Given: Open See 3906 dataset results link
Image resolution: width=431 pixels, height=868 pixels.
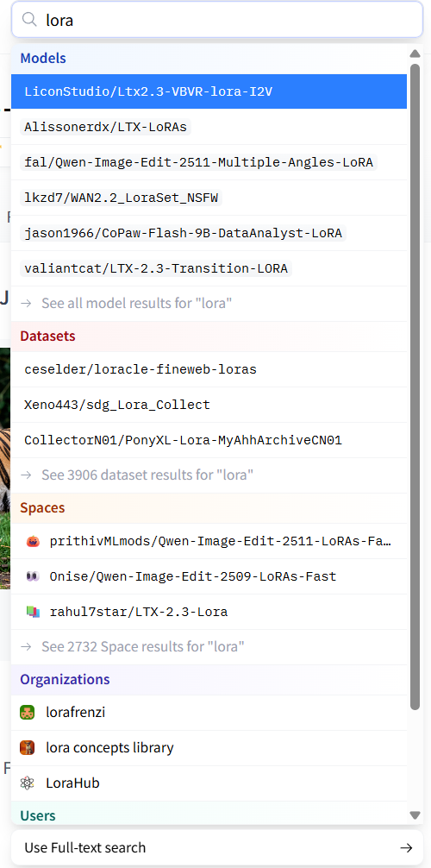Looking at the screenshot, I should click(x=209, y=475).
